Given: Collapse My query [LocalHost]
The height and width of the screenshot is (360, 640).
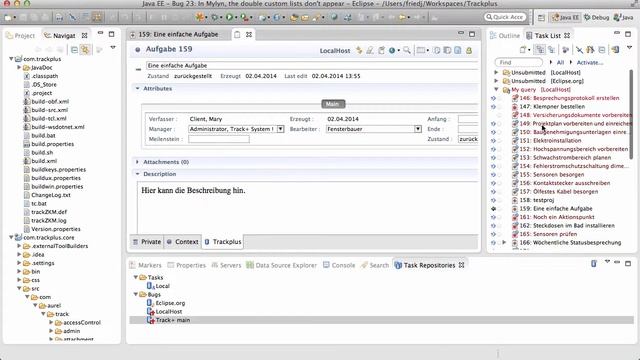Looking at the screenshot, I should (x=496, y=89).
